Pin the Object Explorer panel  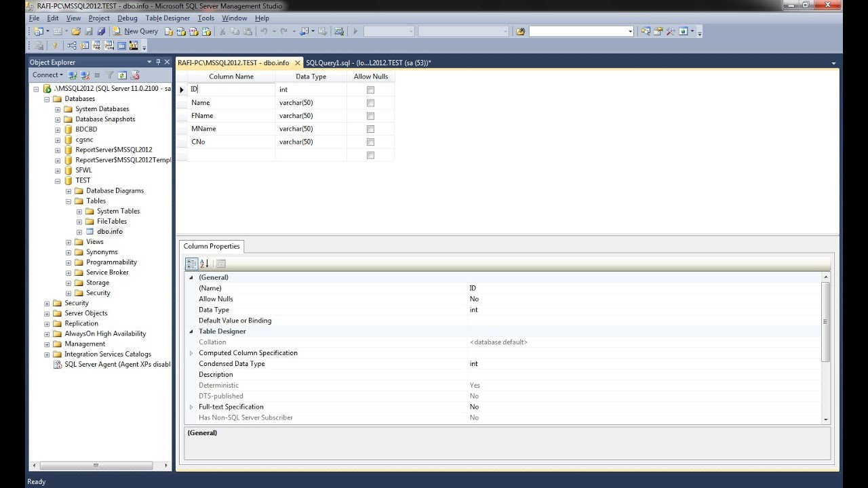(x=158, y=62)
